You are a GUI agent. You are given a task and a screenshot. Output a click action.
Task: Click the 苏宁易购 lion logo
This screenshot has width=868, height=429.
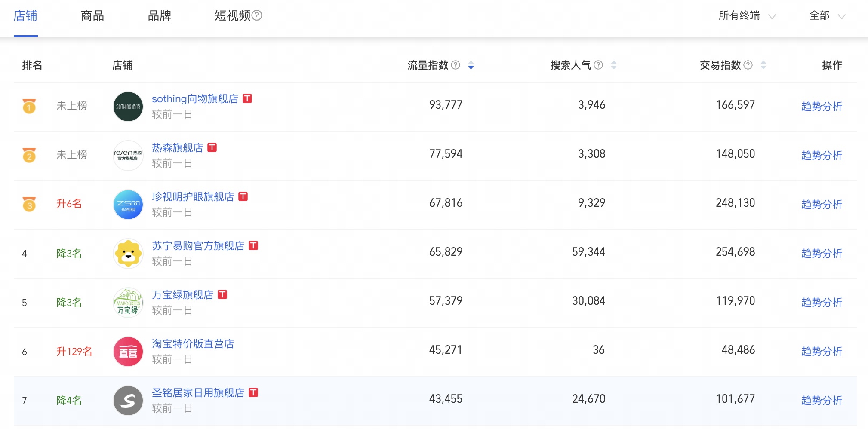pyautogui.click(x=128, y=254)
